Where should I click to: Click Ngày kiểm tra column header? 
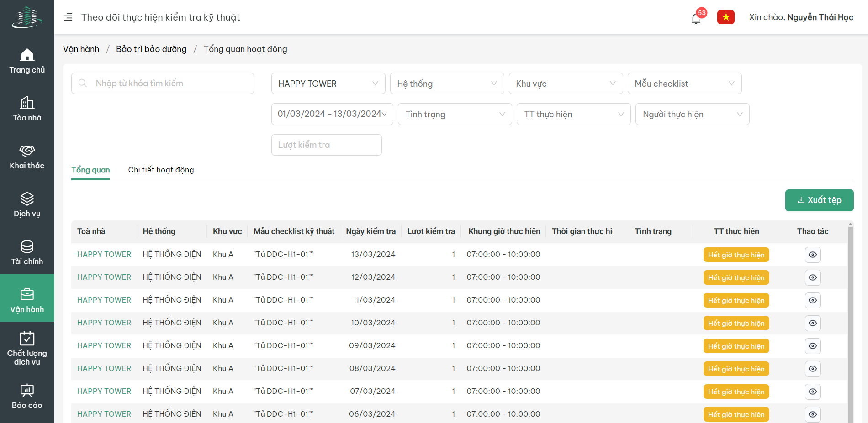371,231
